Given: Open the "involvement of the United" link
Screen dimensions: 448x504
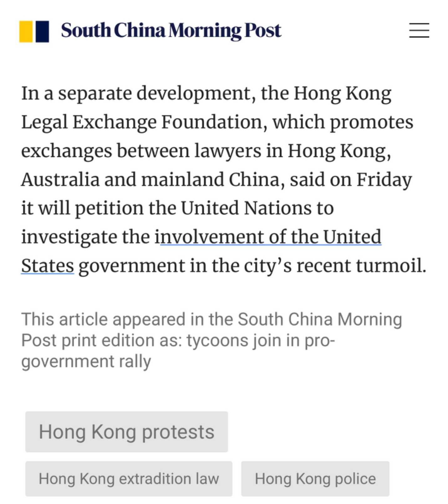Looking at the screenshot, I should pos(270,237).
